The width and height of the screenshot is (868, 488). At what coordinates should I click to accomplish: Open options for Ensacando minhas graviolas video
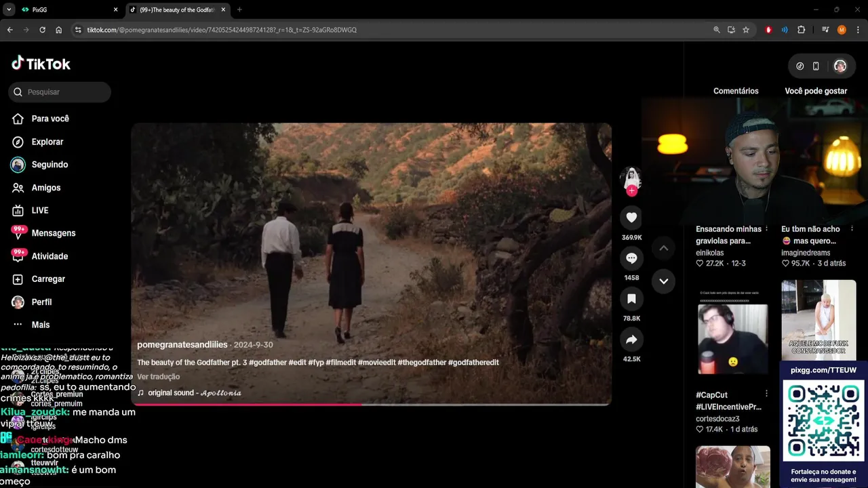(x=766, y=229)
